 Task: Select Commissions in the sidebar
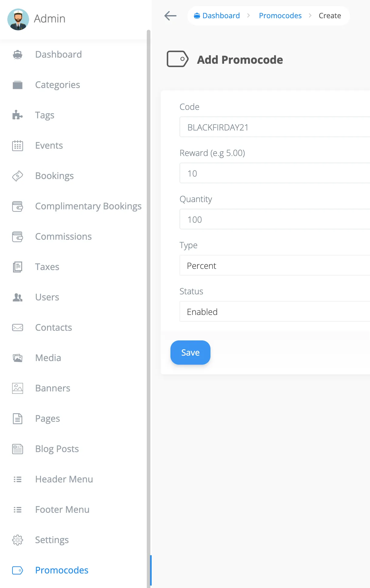tap(63, 236)
